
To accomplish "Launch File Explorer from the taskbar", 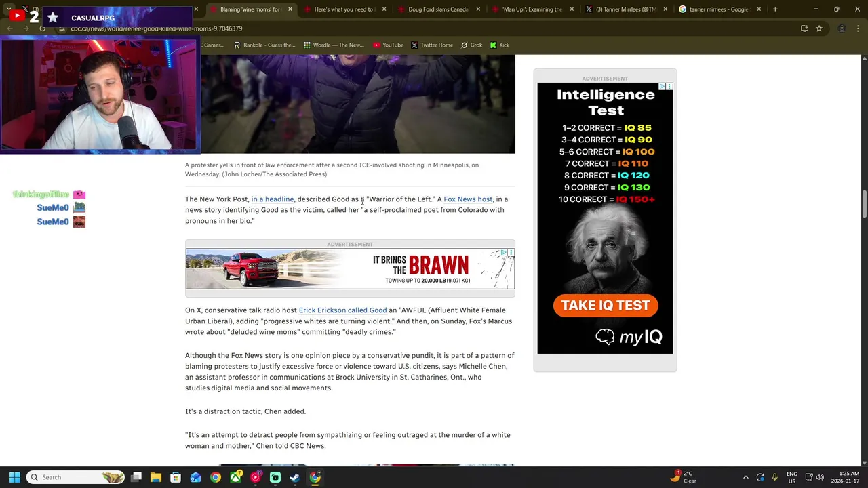I will pyautogui.click(x=155, y=477).
